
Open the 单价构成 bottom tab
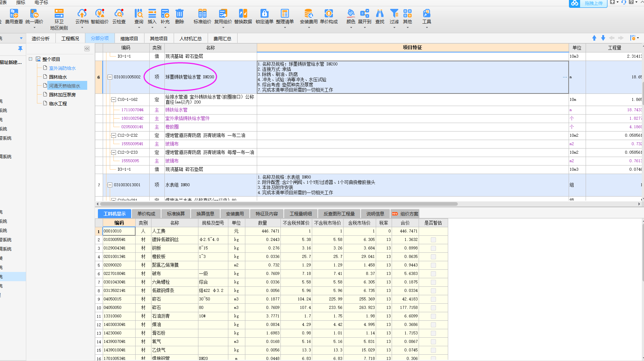point(146,214)
